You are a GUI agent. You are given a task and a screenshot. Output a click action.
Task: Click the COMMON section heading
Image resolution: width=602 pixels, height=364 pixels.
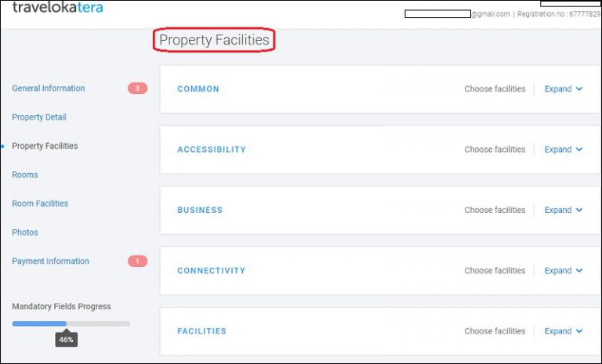(x=198, y=89)
